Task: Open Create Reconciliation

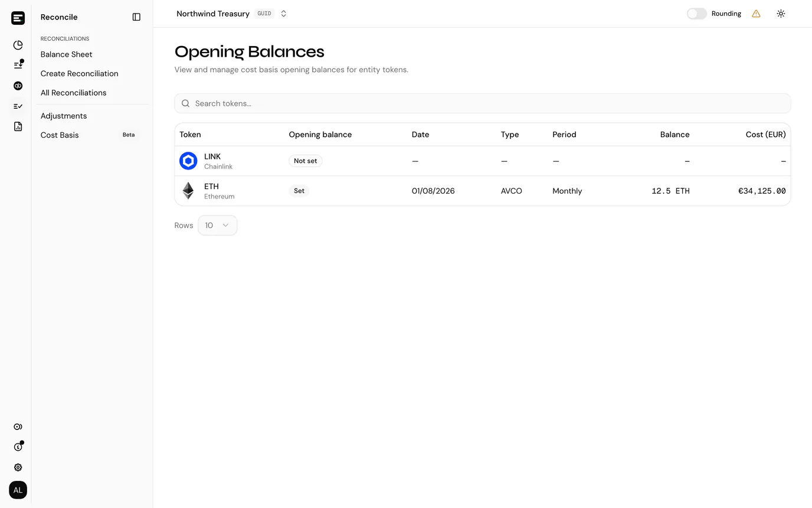Action: pyautogui.click(x=80, y=74)
